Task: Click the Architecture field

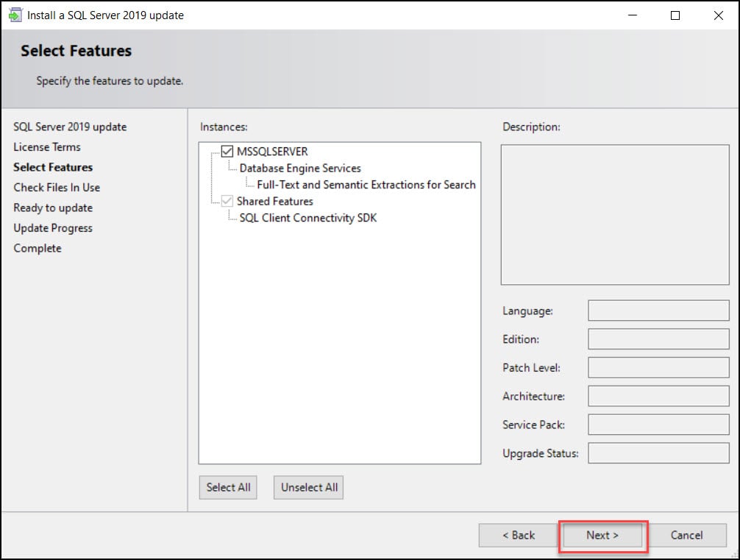Action: pyautogui.click(x=658, y=396)
